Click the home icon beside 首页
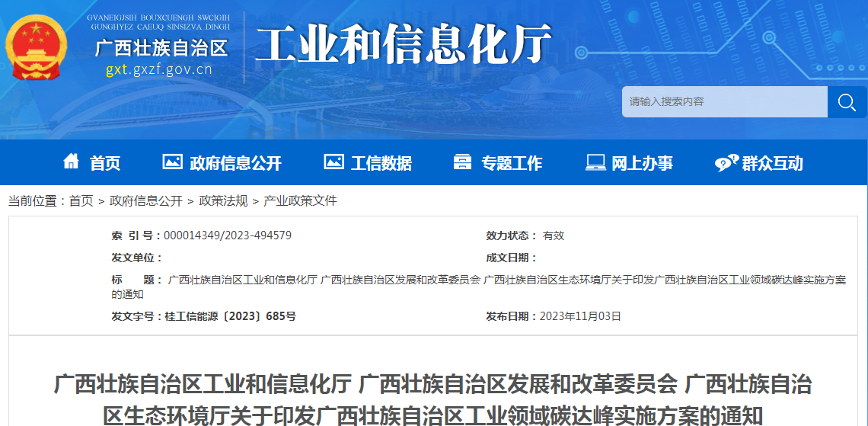The height and width of the screenshot is (426, 868). click(71, 162)
